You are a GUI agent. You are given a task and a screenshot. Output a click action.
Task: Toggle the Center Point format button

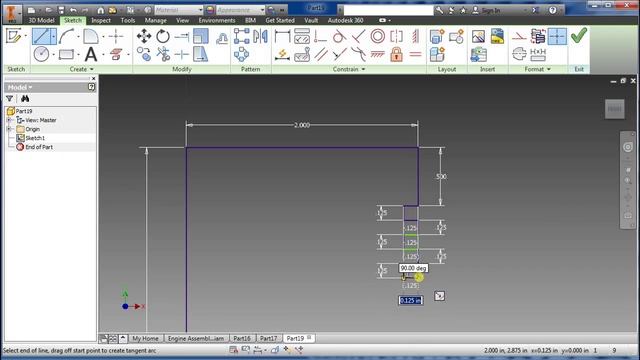(x=557, y=36)
